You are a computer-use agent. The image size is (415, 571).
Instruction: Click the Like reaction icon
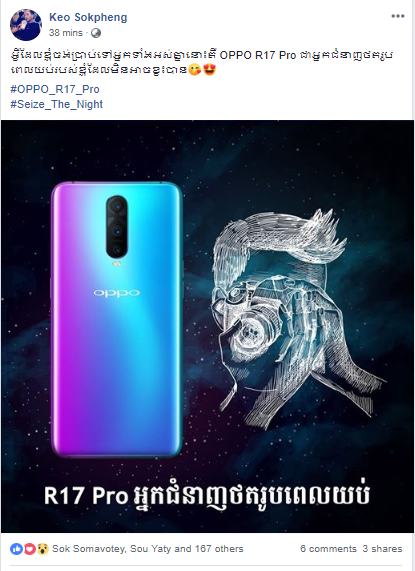pyautogui.click(x=16, y=549)
